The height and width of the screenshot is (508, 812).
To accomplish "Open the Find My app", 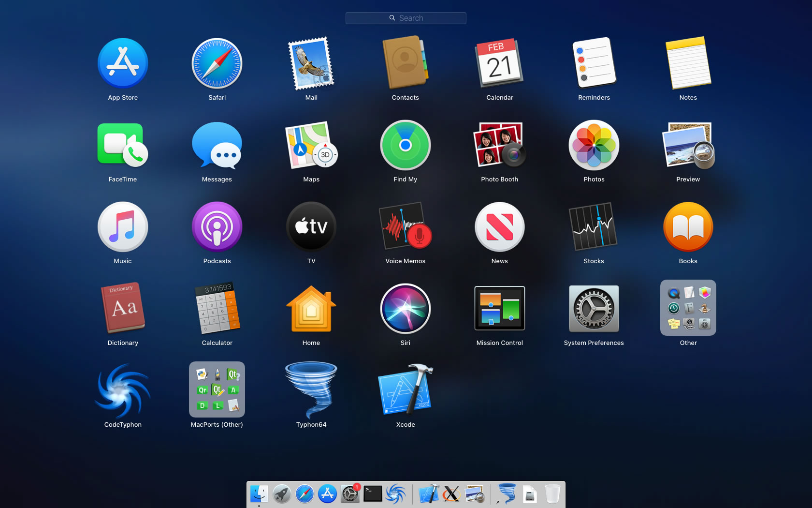I will click(x=406, y=145).
